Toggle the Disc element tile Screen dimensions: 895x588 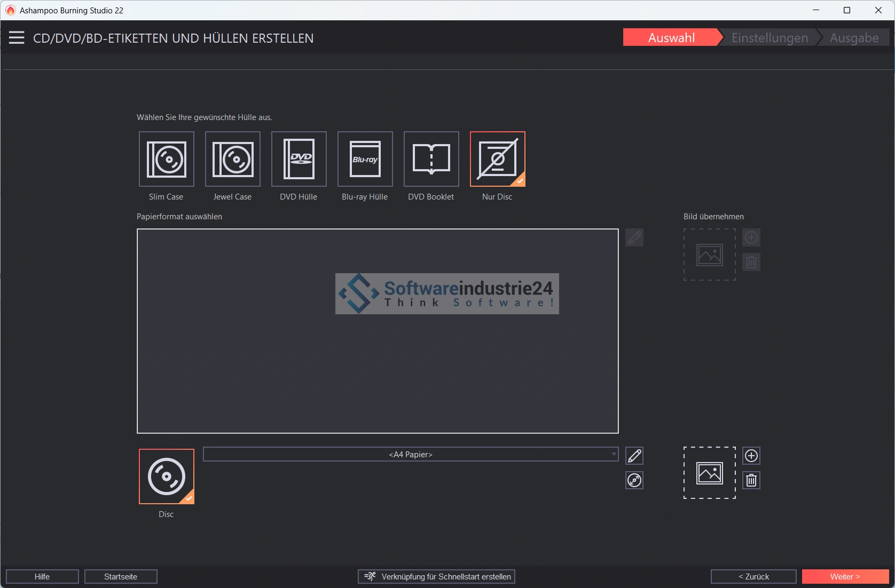tap(167, 476)
